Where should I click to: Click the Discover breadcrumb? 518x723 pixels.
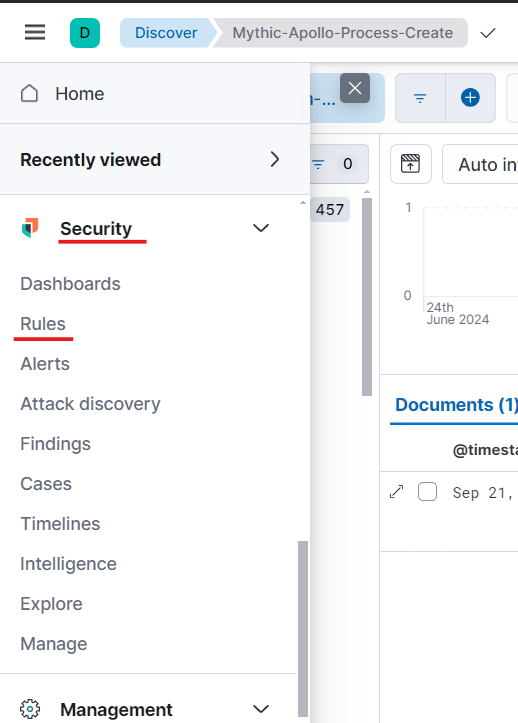click(166, 33)
